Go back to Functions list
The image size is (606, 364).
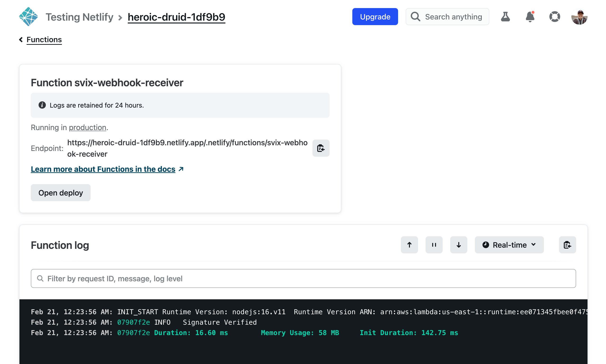(44, 40)
